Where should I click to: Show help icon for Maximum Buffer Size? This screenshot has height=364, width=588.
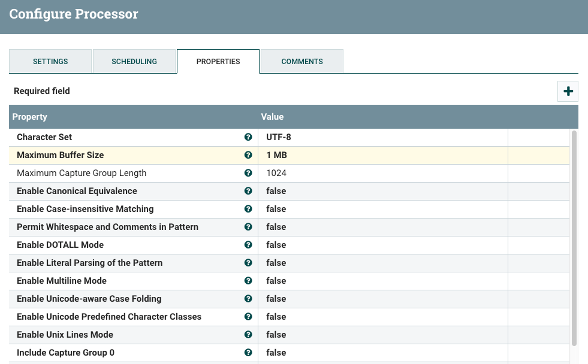click(x=248, y=155)
